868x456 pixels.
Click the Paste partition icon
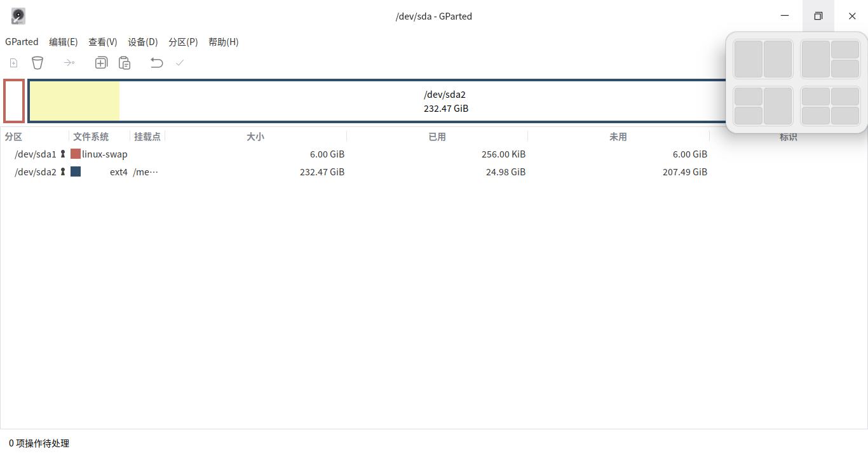[125, 62]
